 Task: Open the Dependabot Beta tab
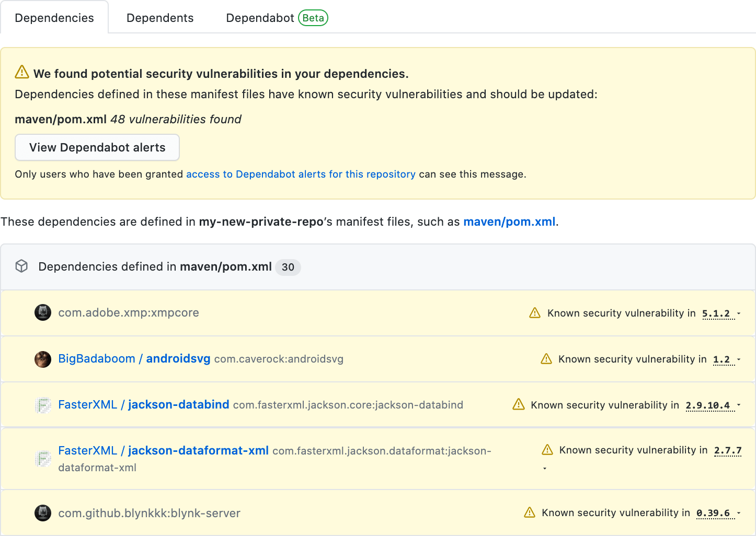coord(260,17)
